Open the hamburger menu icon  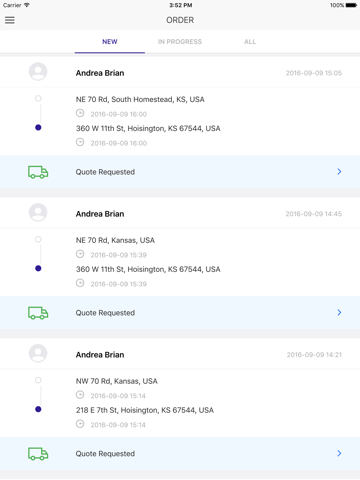coord(10,20)
